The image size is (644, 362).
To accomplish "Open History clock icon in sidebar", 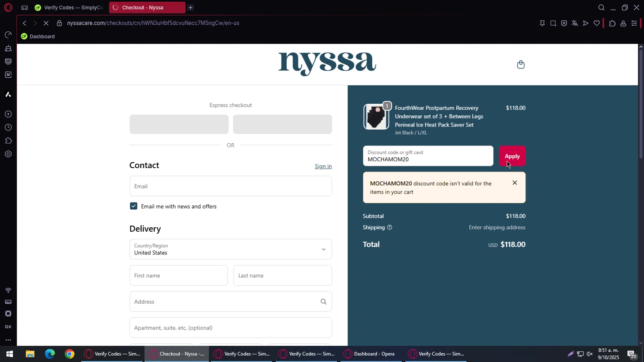I will (x=8, y=127).
